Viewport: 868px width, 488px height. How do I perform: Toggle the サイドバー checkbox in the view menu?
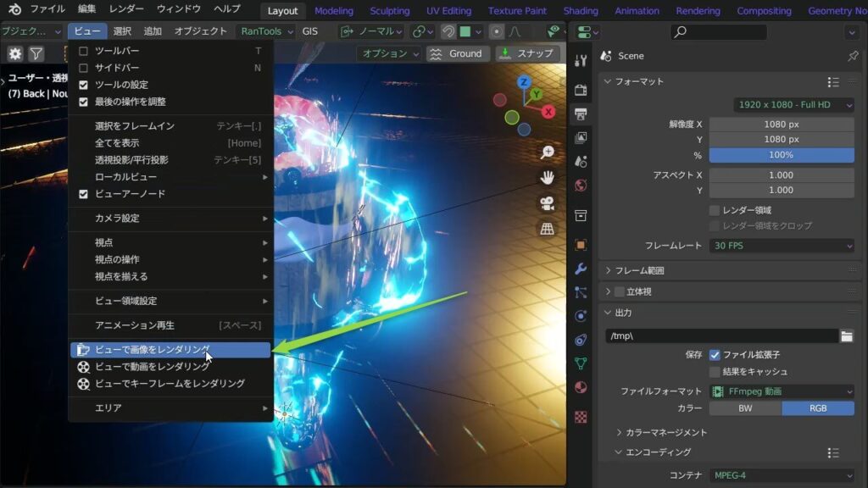coord(83,68)
